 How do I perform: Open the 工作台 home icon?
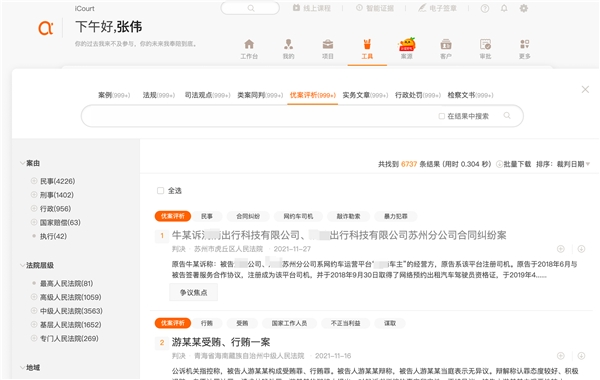(x=249, y=44)
